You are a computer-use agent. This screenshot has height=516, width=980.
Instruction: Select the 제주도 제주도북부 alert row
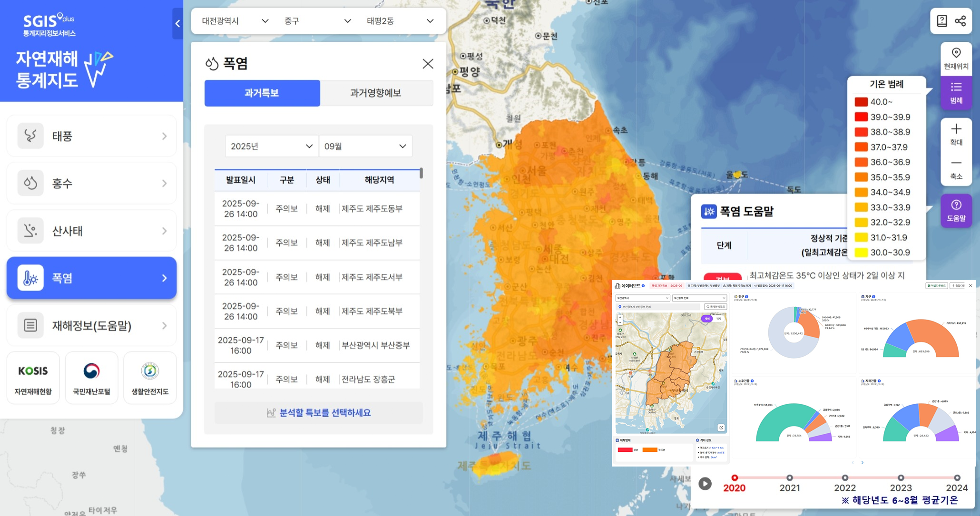317,311
